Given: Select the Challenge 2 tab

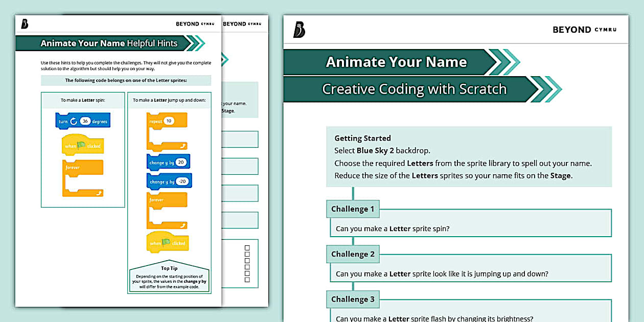Looking at the screenshot, I should coord(353,254).
